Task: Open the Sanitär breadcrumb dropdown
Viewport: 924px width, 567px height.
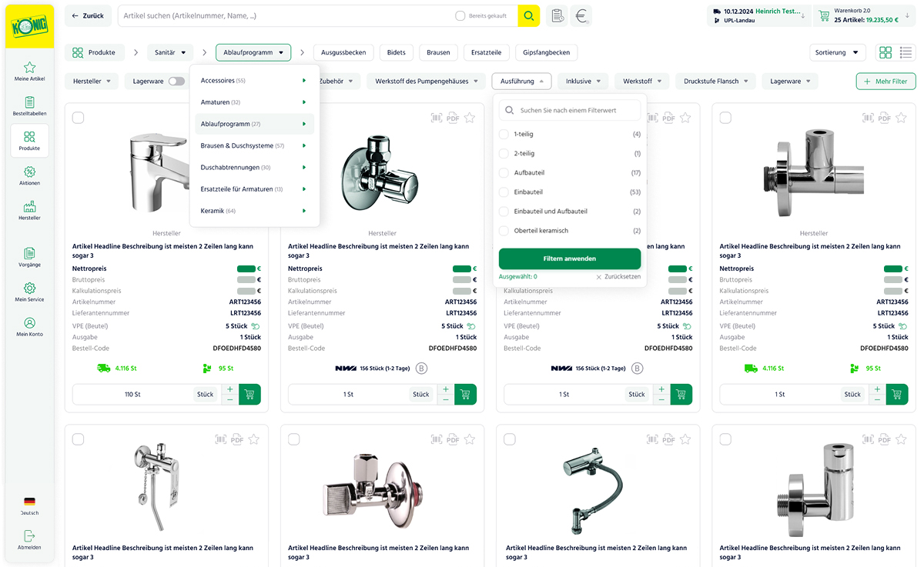Action: pos(170,52)
